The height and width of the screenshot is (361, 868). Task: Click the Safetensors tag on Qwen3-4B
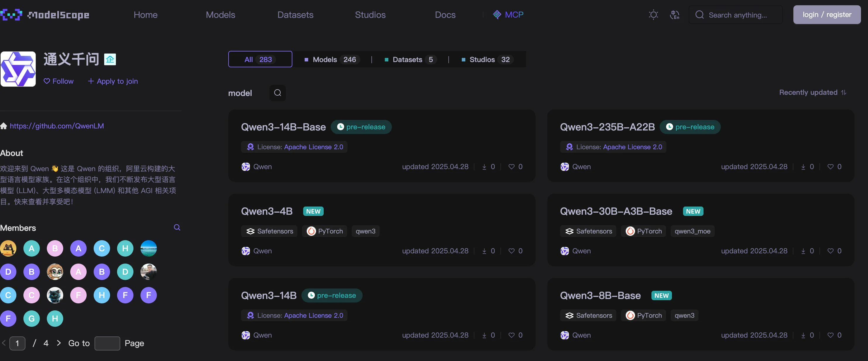coord(269,231)
